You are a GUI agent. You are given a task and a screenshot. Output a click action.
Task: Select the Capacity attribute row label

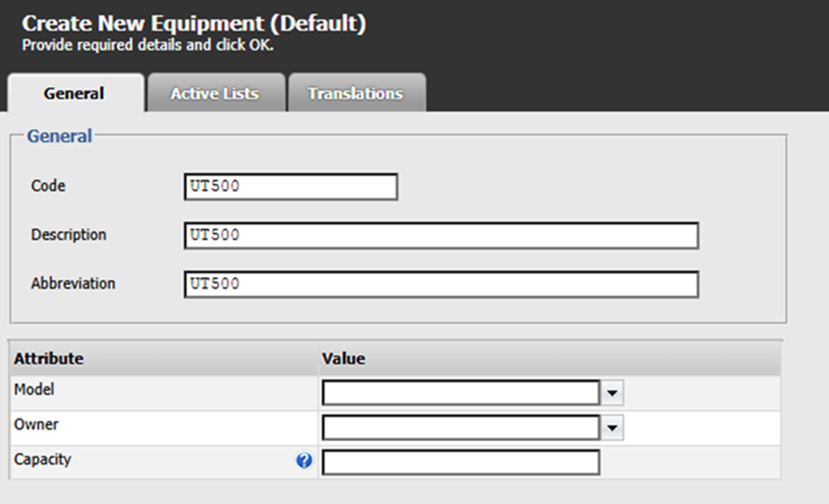[x=43, y=459]
